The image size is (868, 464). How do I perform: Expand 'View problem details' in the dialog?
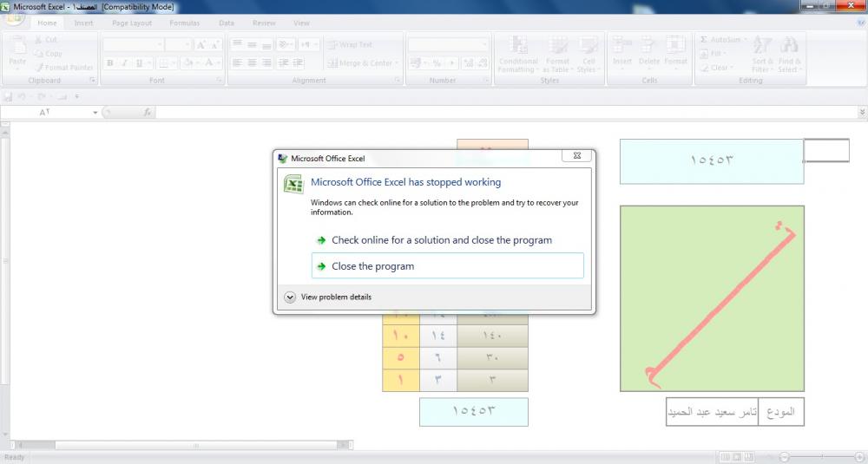(328, 297)
